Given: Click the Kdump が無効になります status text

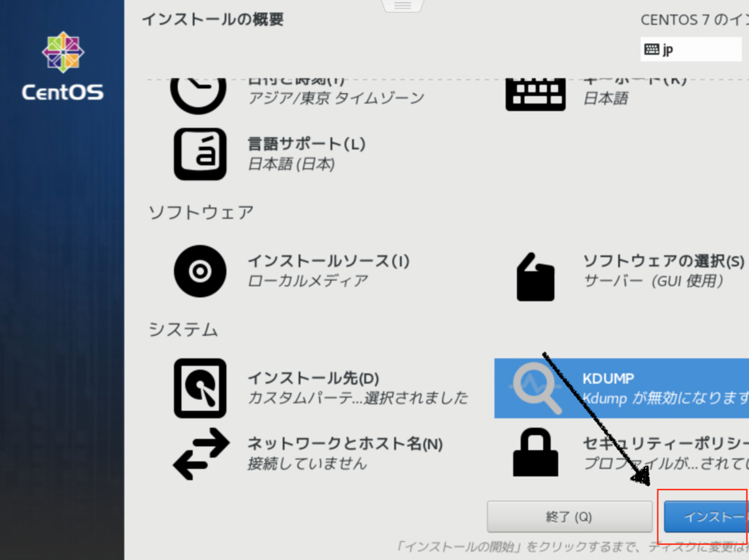Looking at the screenshot, I should point(665,398).
